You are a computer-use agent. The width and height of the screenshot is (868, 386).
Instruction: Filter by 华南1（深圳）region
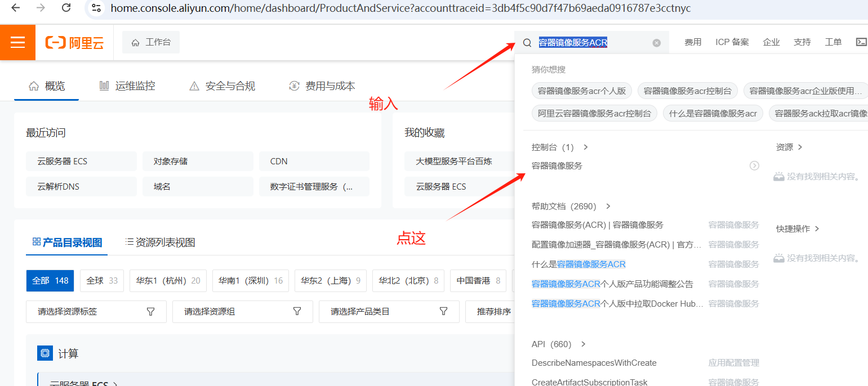coord(251,281)
